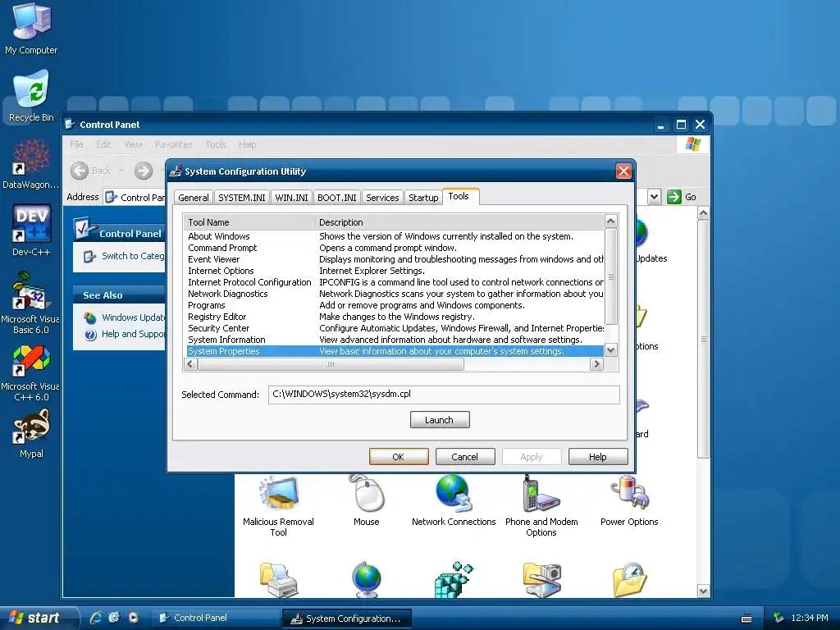The image size is (840, 630).
Task: Click tool list horizontal scroll left arrow
Action: tap(190, 364)
